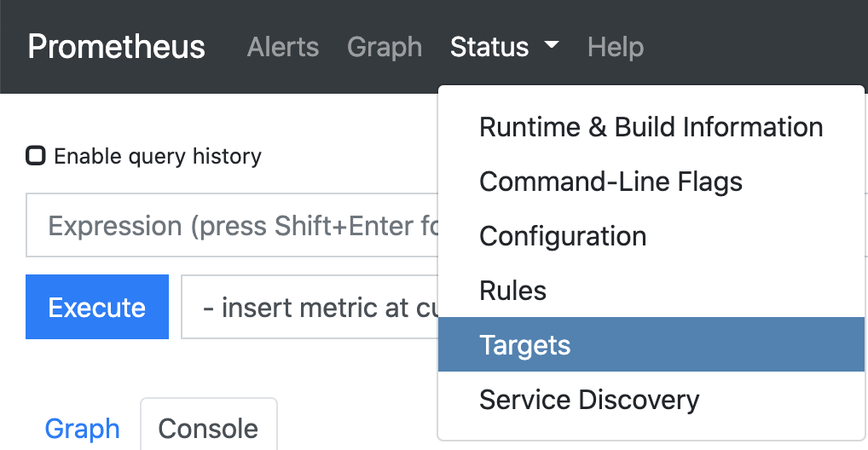The width and height of the screenshot is (868, 450).
Task: Choose Command-Line Flags from Status menu
Action: [x=610, y=182]
